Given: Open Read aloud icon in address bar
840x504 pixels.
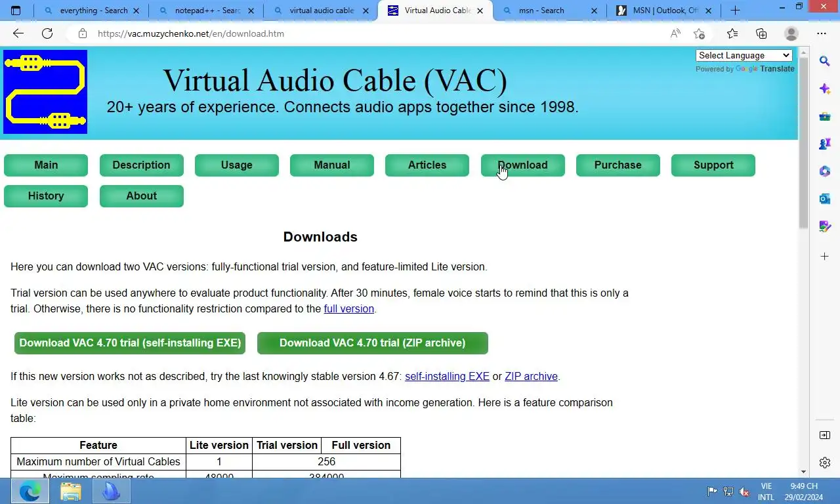Looking at the screenshot, I should click(675, 33).
